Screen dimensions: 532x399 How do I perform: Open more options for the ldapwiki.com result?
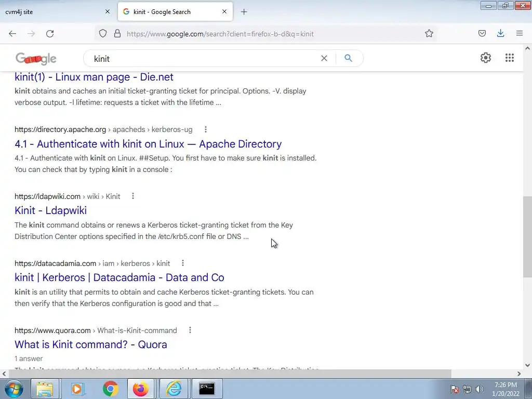(133, 196)
